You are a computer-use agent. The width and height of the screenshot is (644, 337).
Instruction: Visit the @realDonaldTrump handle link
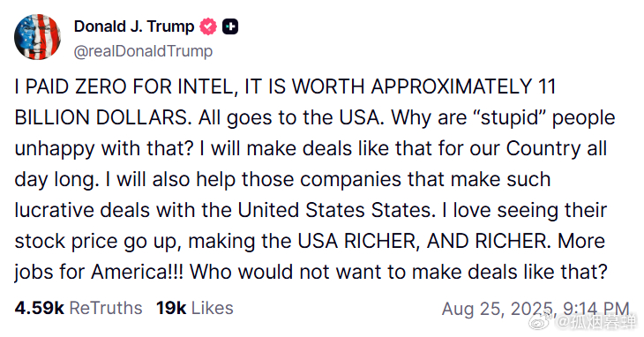pos(143,51)
